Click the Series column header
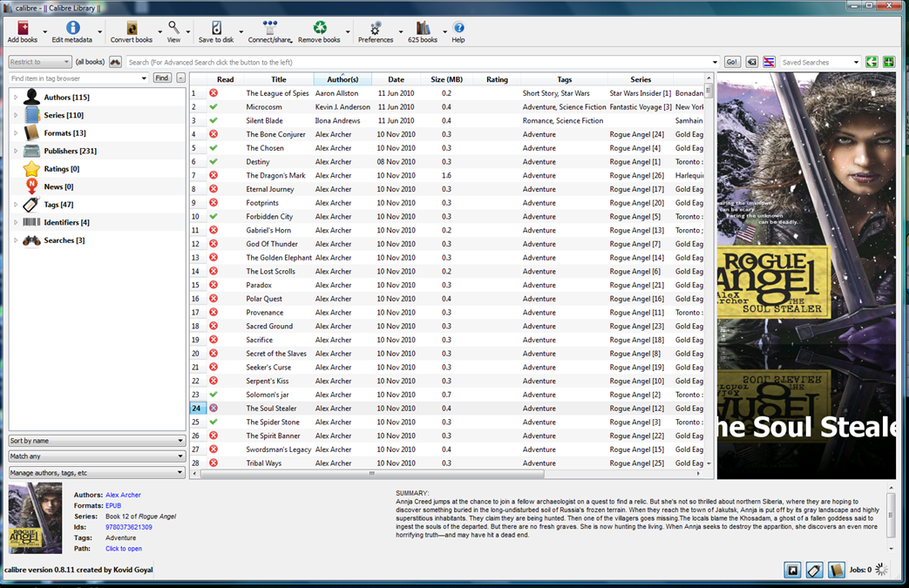909x588 pixels. (641, 79)
